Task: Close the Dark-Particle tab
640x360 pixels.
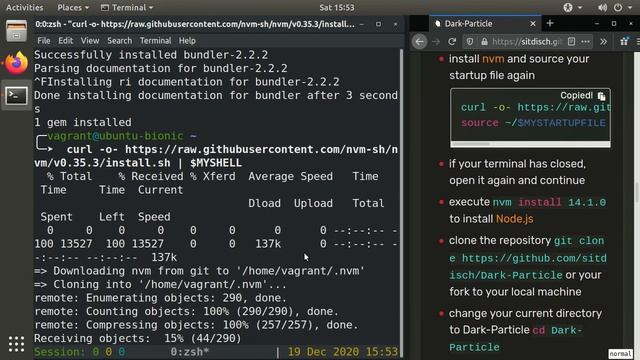Action: coord(533,24)
